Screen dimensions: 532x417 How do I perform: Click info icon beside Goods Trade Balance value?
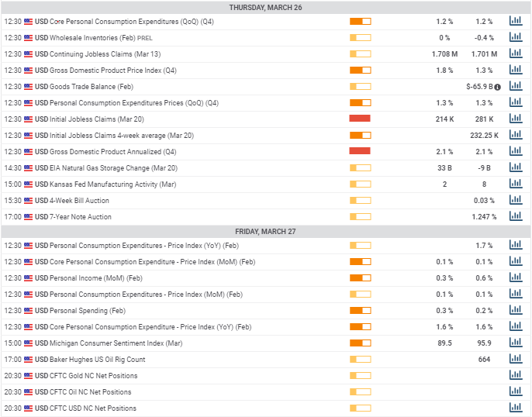pos(497,87)
